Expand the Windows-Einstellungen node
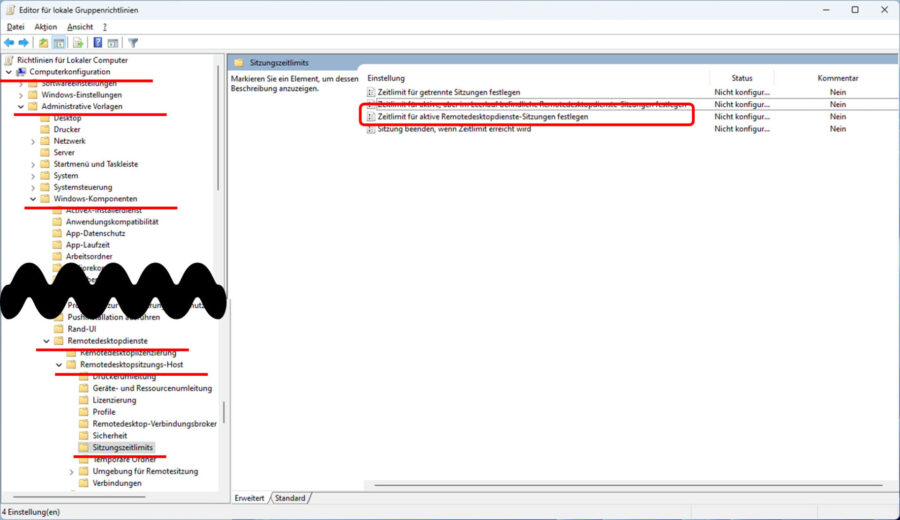The height and width of the screenshot is (520, 900). click(x=21, y=95)
